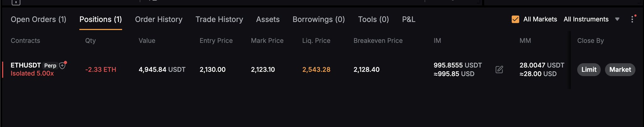Viewport: 644px width, 127px height.
Task: Show the Borrowings tab
Action: (319, 20)
